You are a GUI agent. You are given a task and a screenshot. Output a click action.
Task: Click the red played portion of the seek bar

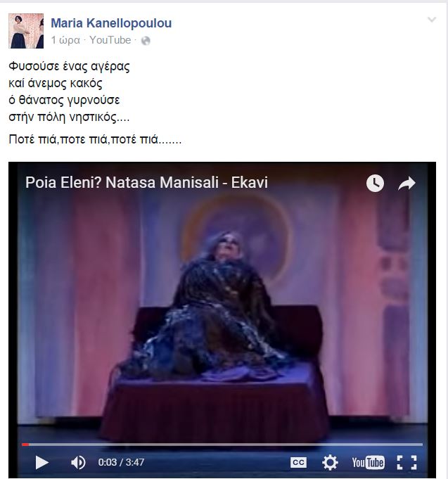point(25,445)
